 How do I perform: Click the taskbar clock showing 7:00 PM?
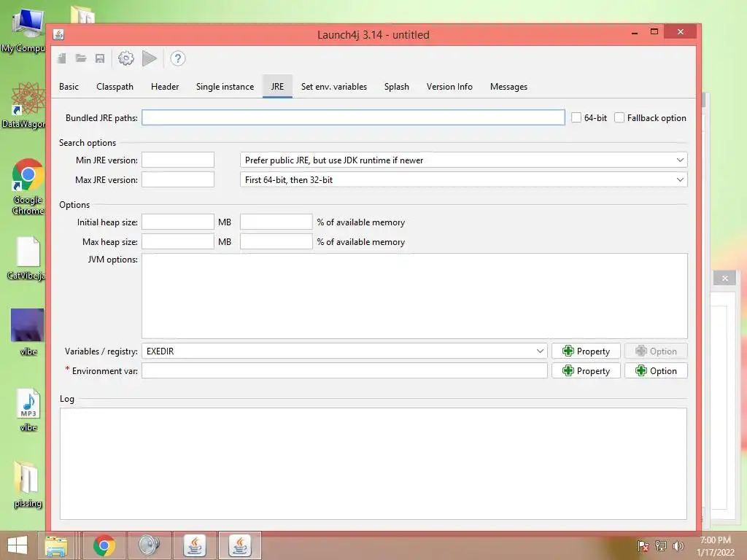[x=716, y=546]
